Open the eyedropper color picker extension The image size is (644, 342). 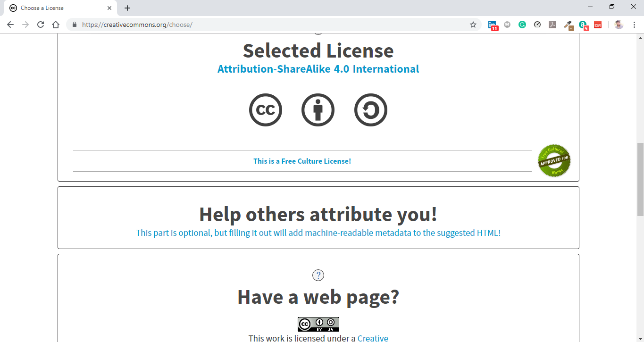[x=569, y=25]
